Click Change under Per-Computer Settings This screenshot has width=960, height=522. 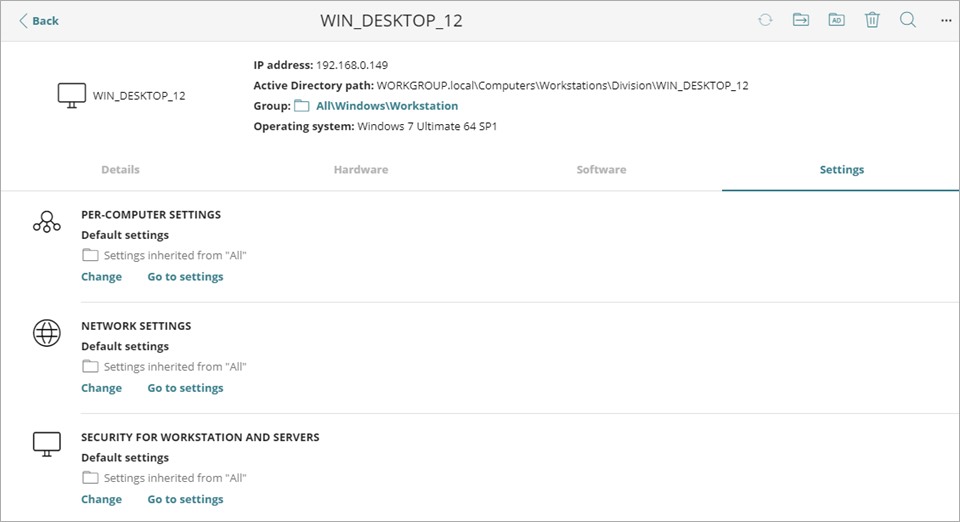click(101, 277)
